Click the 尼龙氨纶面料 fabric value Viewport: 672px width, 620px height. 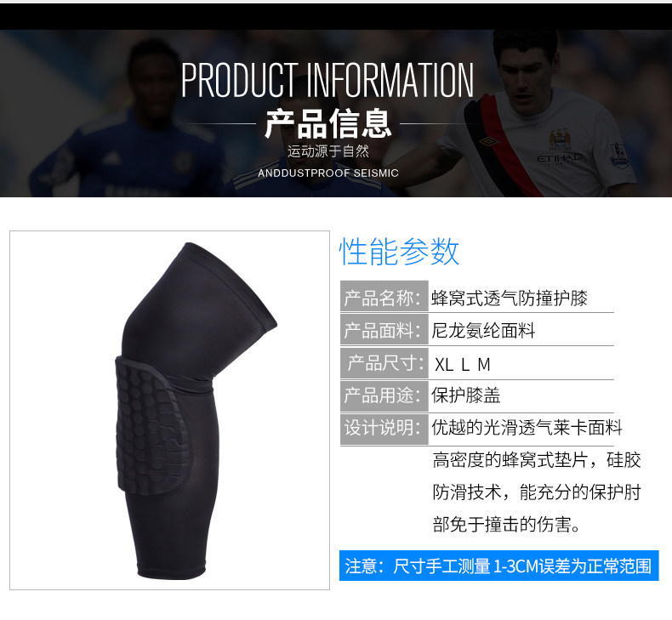point(483,330)
